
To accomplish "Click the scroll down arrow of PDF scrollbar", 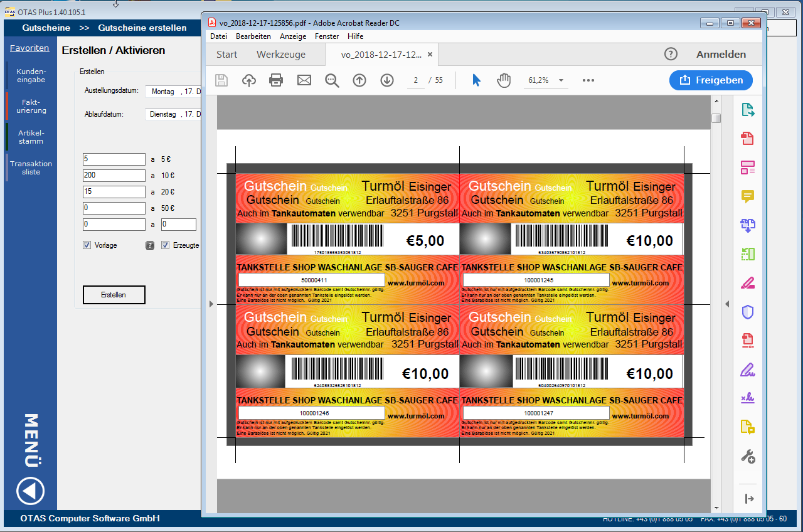I will pos(716,507).
